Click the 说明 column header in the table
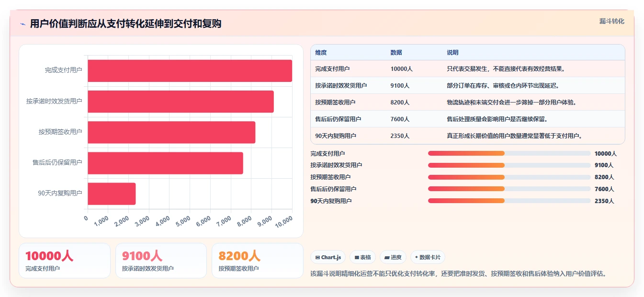The height and width of the screenshot is (297, 644). [452, 52]
